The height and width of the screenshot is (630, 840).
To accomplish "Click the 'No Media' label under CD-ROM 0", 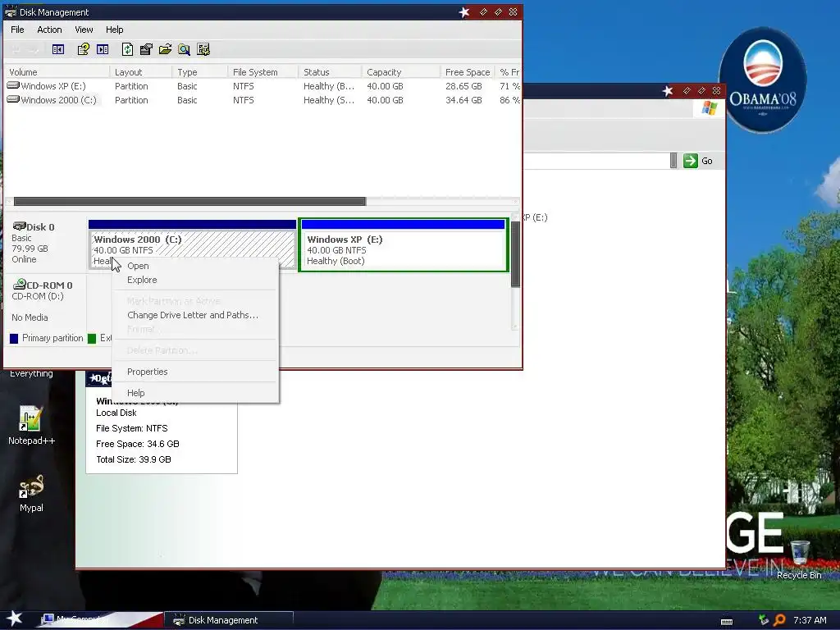I will (30, 317).
